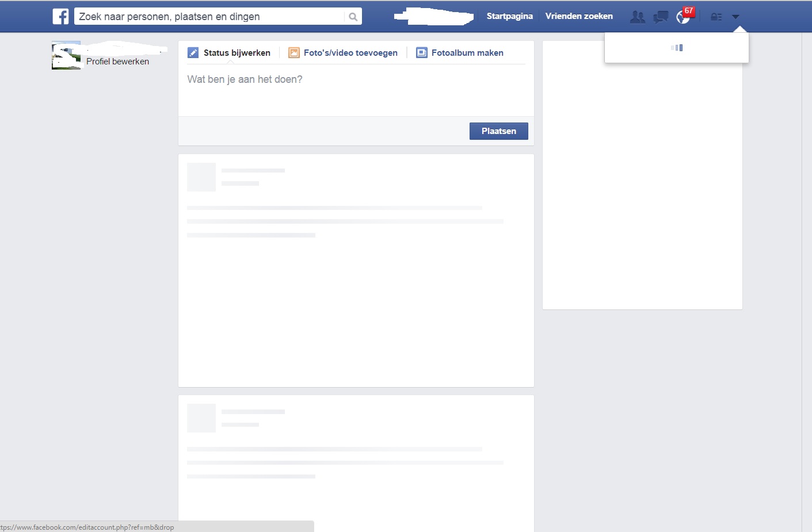
Task: Open notifications globe with 67 badge
Action: click(x=683, y=17)
